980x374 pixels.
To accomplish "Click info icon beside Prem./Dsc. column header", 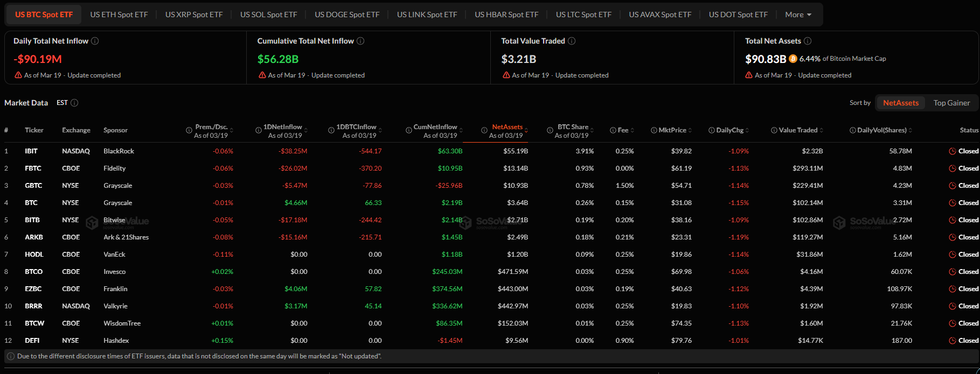I will click(189, 130).
